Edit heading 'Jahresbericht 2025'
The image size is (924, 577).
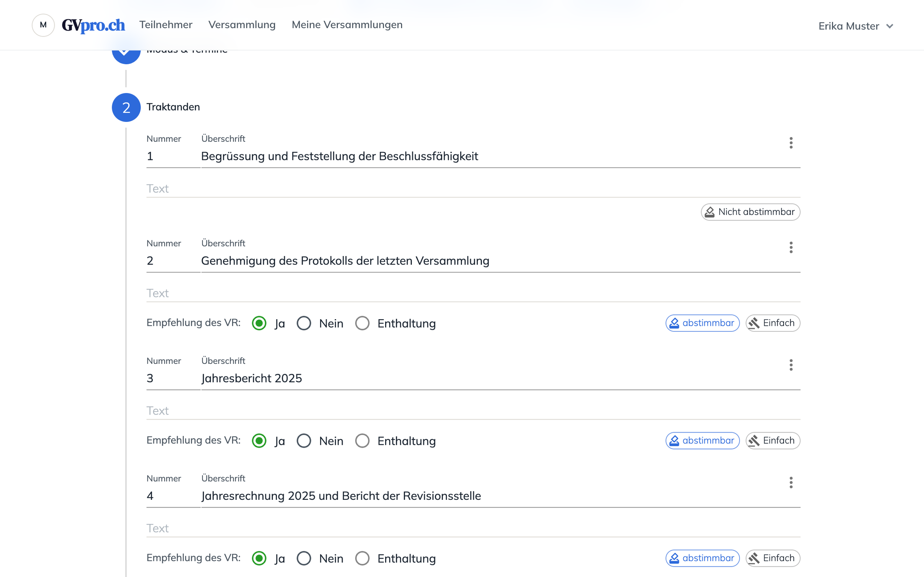click(500, 378)
